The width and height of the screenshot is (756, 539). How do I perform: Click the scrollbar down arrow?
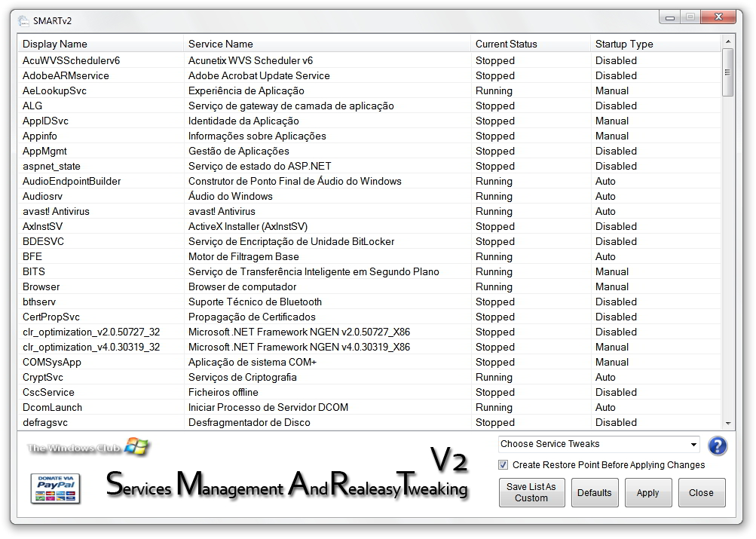tap(728, 423)
